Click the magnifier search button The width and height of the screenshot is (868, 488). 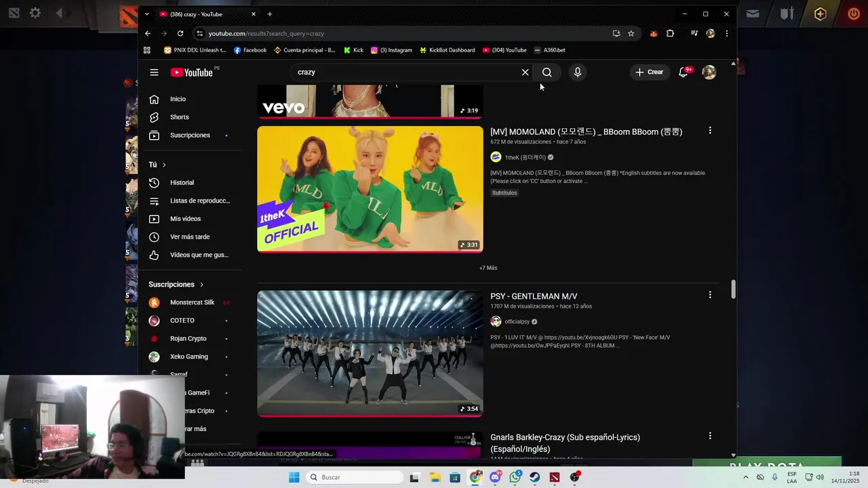pos(547,73)
